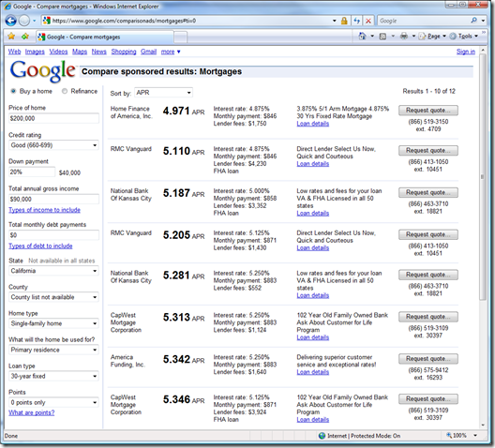
Task: Click the scrollbar down arrow
Action: pyautogui.click(x=483, y=425)
